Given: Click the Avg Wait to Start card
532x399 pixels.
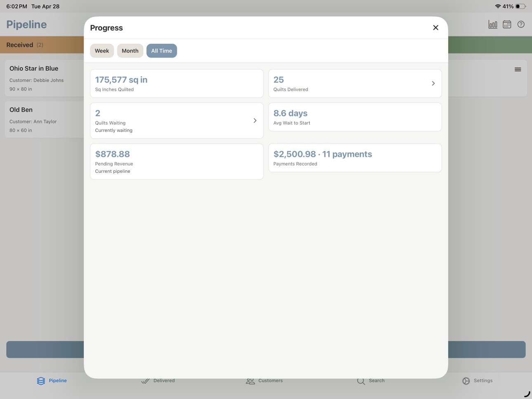Looking at the screenshot, I should click(x=355, y=117).
